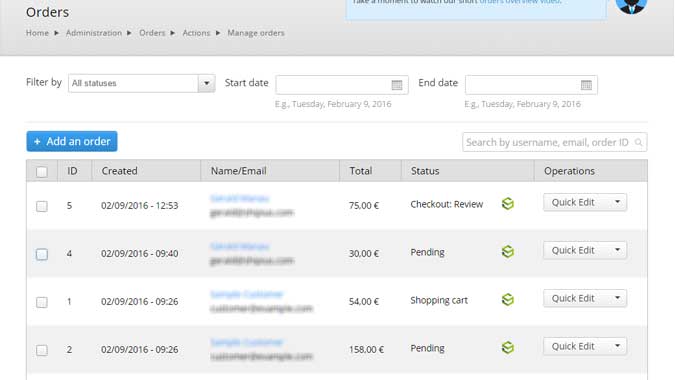The width and height of the screenshot is (675, 380).
Task: Select the 75,00 € total cell
Action: pyautogui.click(x=364, y=206)
